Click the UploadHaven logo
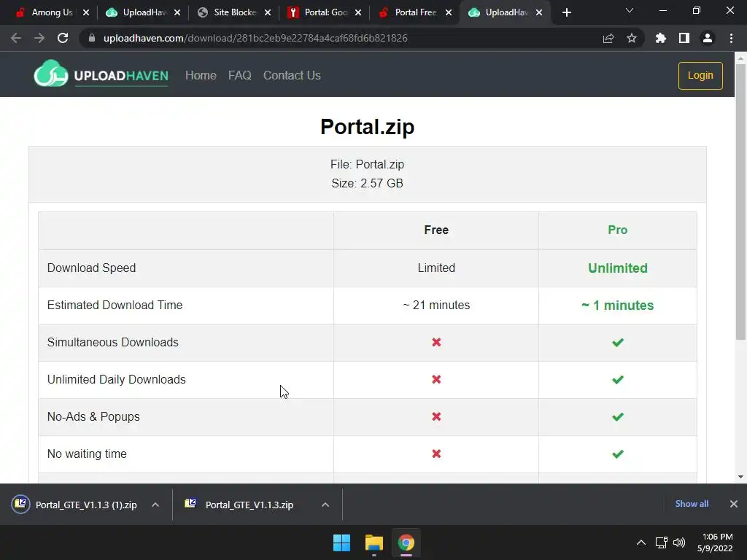This screenshot has height=560, width=747. point(101,75)
